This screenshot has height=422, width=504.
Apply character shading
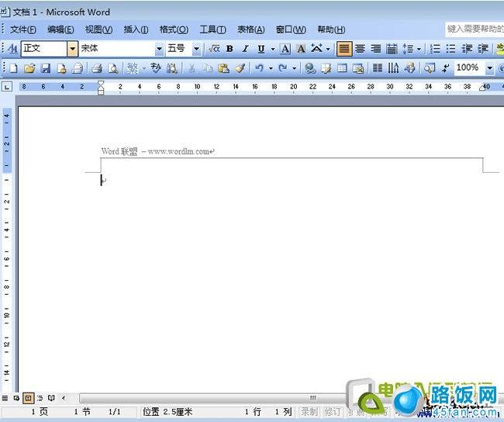301,49
